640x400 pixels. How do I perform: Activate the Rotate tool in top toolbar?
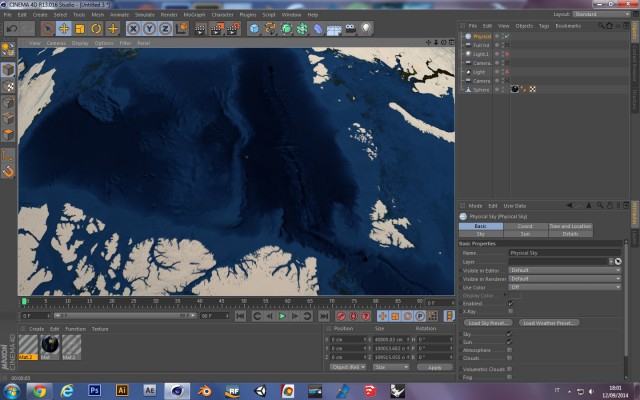(x=96, y=29)
